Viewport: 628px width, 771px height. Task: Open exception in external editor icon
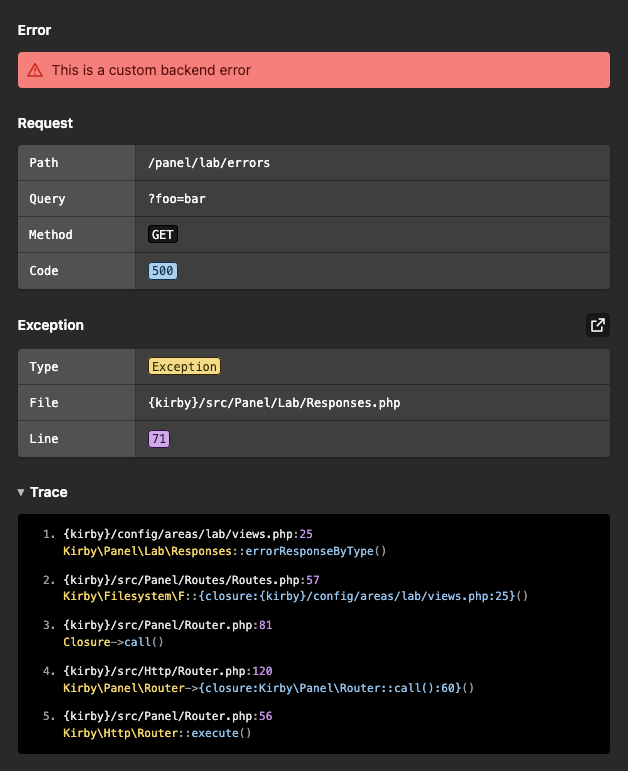click(598, 325)
